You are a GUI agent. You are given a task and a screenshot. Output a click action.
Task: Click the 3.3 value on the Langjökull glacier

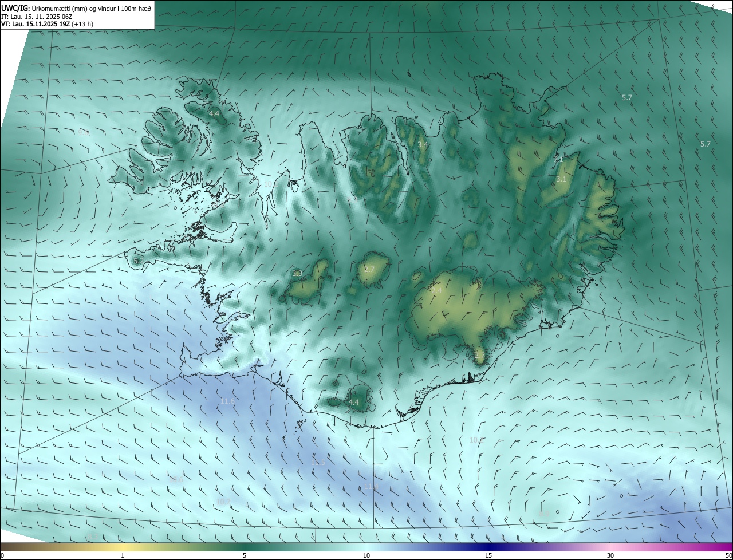[x=297, y=273]
